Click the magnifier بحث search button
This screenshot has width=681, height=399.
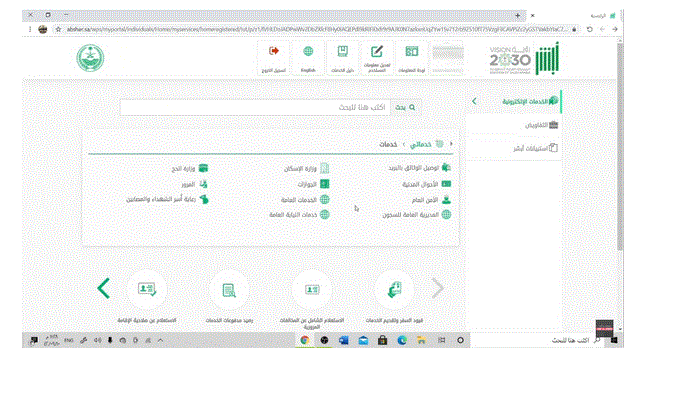click(x=405, y=107)
